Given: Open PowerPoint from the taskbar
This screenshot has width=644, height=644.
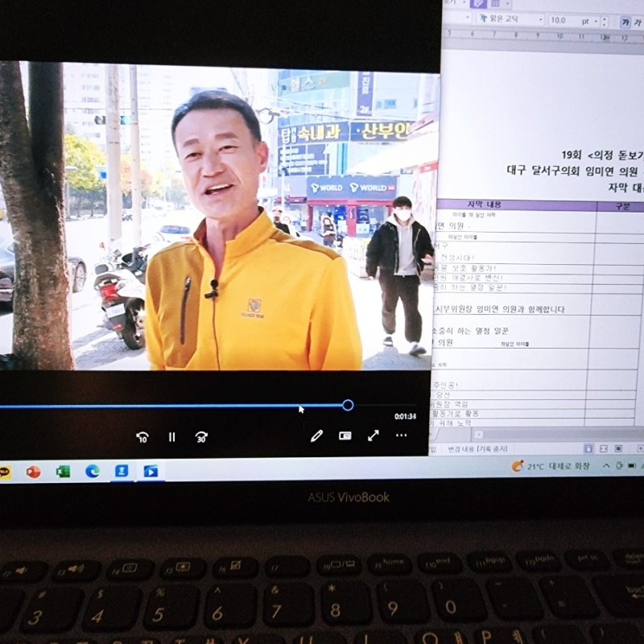Looking at the screenshot, I should (33, 472).
